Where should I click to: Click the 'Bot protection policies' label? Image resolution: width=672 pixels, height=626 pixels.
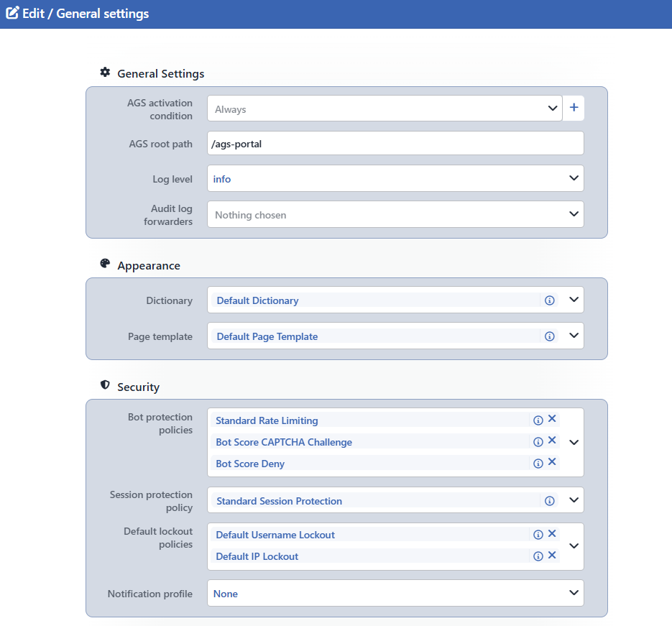pyautogui.click(x=160, y=423)
